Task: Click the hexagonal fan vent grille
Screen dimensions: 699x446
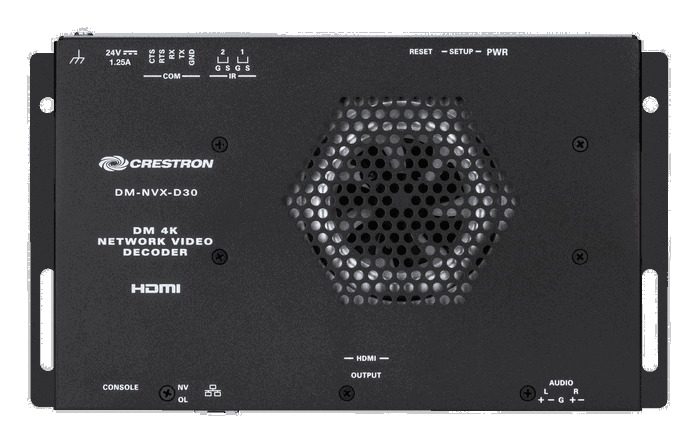Action: (401, 201)
